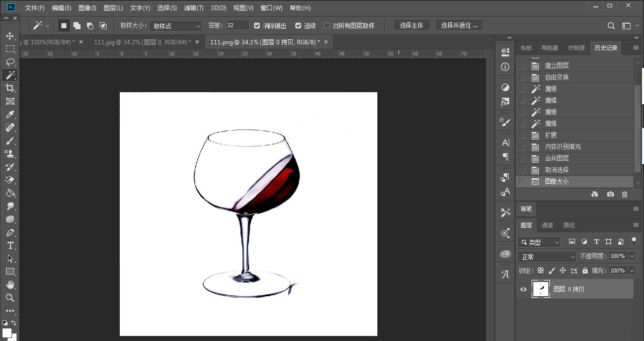Image resolution: width=644 pixels, height=341 pixels.
Task: Enable 'Add to selection' mode
Action: coord(77,26)
